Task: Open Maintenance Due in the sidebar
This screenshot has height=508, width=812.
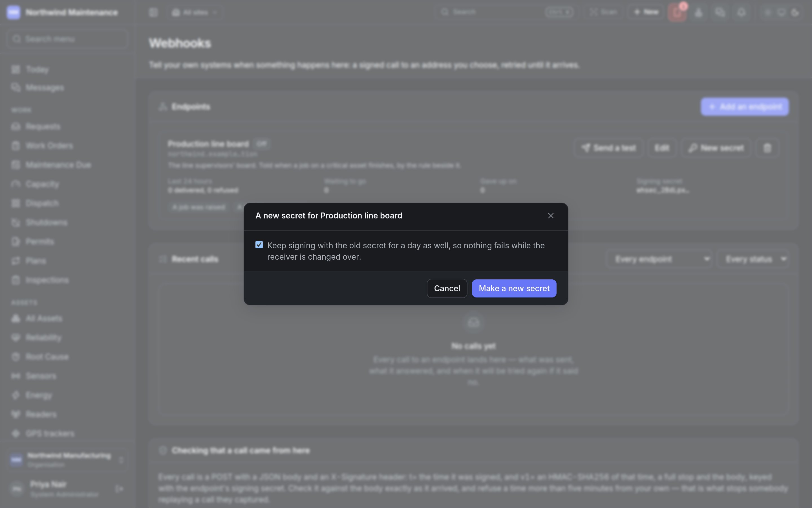Action: coord(67,165)
